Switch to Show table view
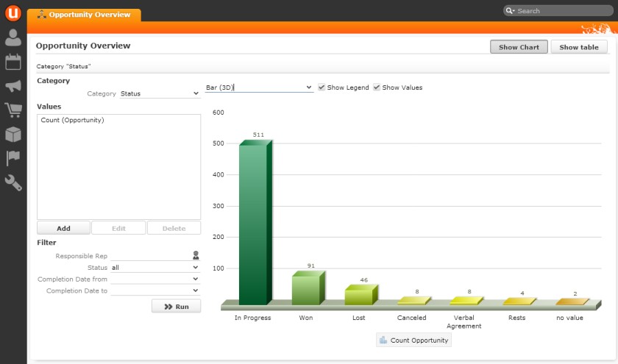 579,47
